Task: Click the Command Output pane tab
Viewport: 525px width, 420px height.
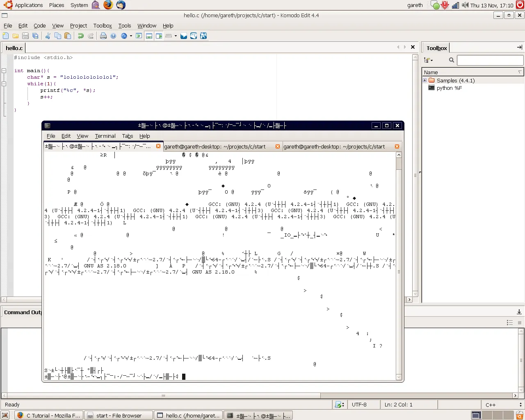Action: tap(23, 312)
